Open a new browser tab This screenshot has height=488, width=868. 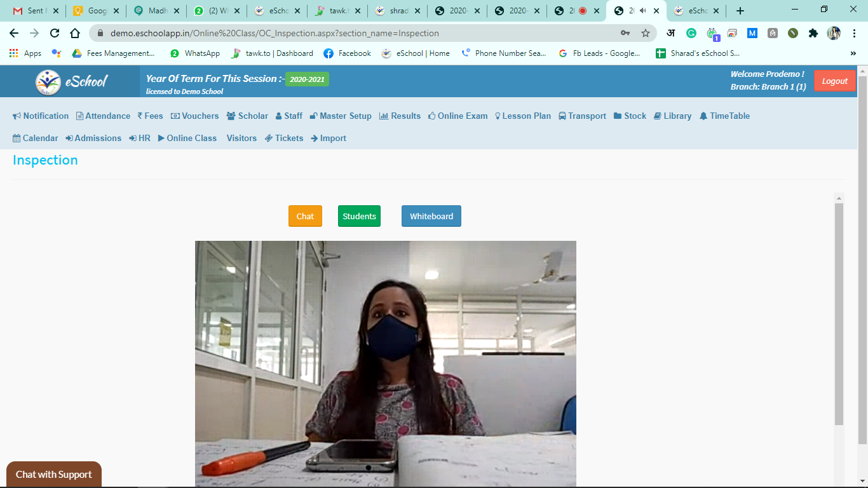(x=740, y=11)
